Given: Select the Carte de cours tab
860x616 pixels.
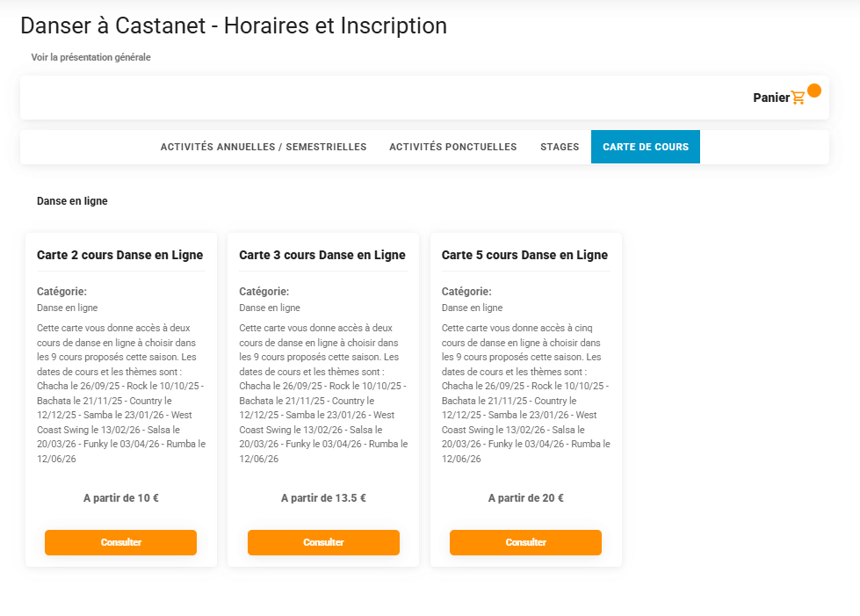Looking at the screenshot, I should (x=646, y=147).
